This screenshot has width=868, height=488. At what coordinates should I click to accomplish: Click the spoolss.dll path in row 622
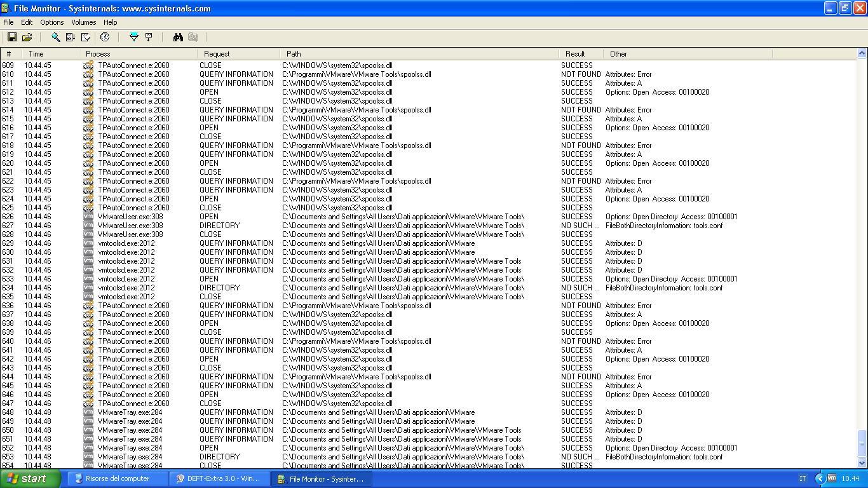(x=356, y=181)
